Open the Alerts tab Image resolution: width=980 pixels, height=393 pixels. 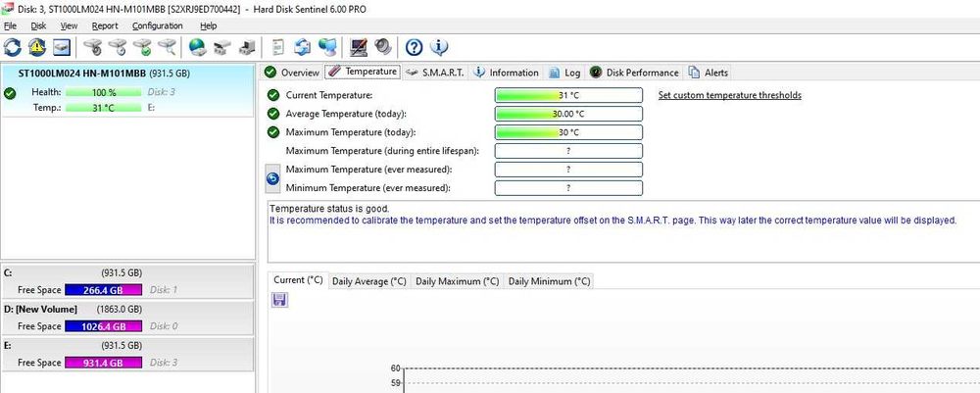tap(709, 73)
